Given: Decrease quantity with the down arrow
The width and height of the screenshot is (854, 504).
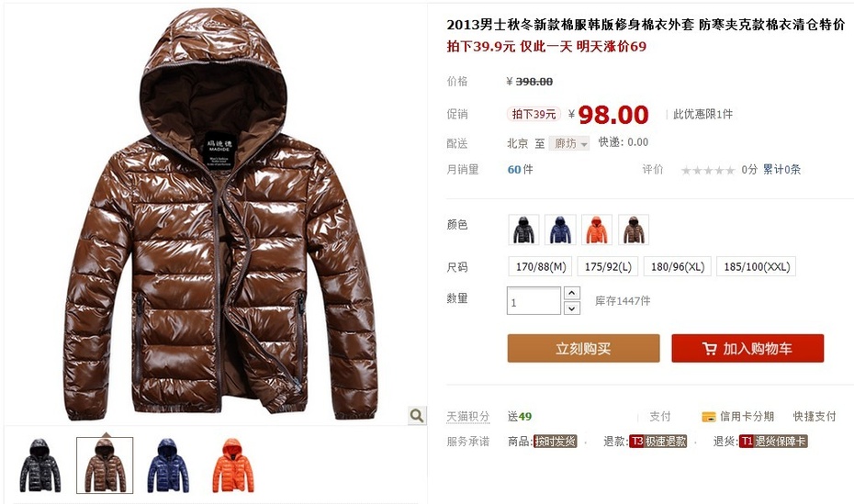Looking at the screenshot, I should [571, 308].
